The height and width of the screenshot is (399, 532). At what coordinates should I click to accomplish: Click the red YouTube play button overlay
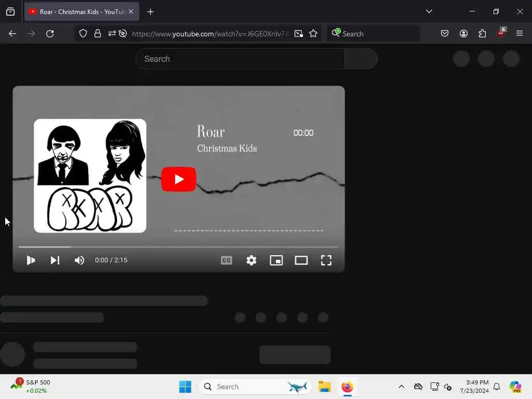click(x=179, y=179)
